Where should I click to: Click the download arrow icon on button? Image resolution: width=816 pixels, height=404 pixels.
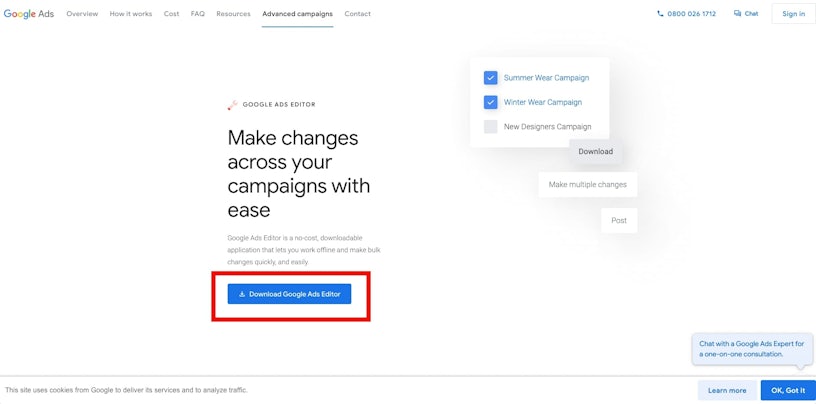coord(242,294)
